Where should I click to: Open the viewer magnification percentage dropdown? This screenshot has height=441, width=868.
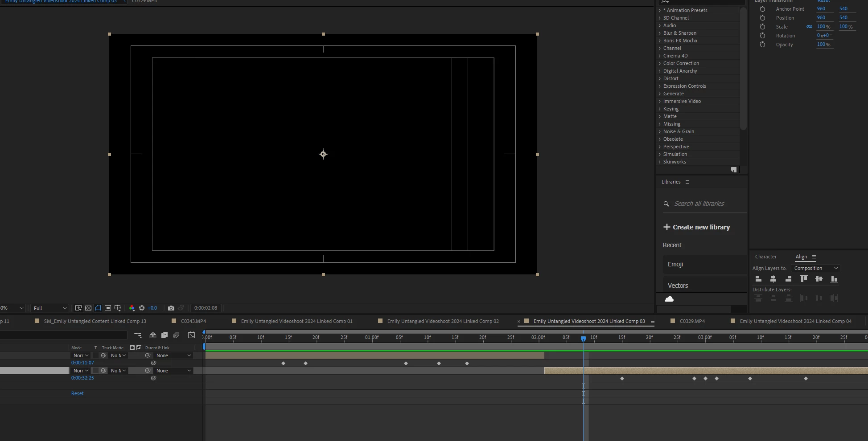click(12, 308)
